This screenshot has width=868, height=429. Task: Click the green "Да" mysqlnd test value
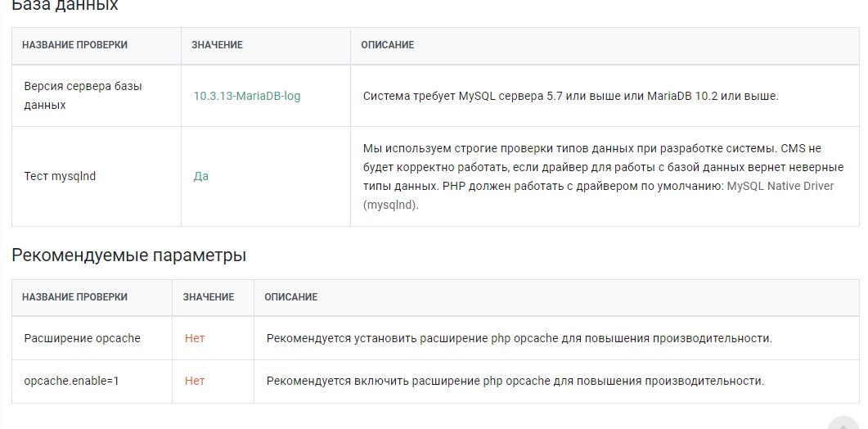201,176
